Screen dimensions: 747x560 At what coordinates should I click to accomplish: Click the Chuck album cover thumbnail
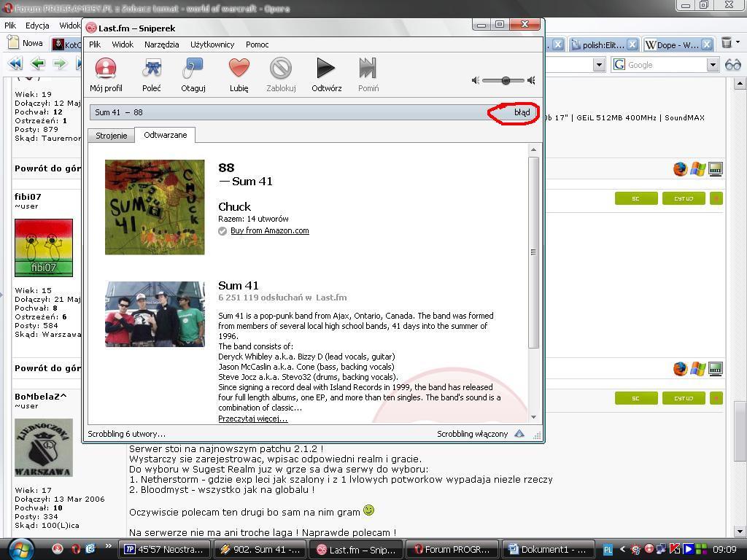pyautogui.click(x=155, y=207)
